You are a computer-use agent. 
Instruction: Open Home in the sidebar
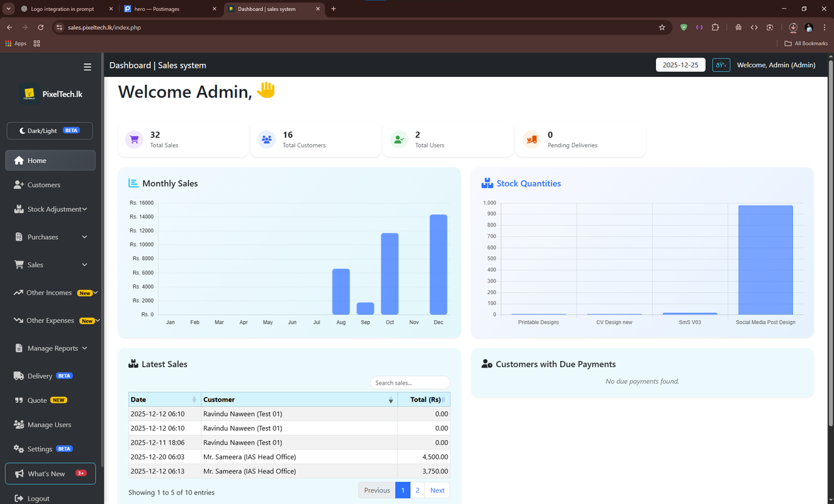[50, 160]
